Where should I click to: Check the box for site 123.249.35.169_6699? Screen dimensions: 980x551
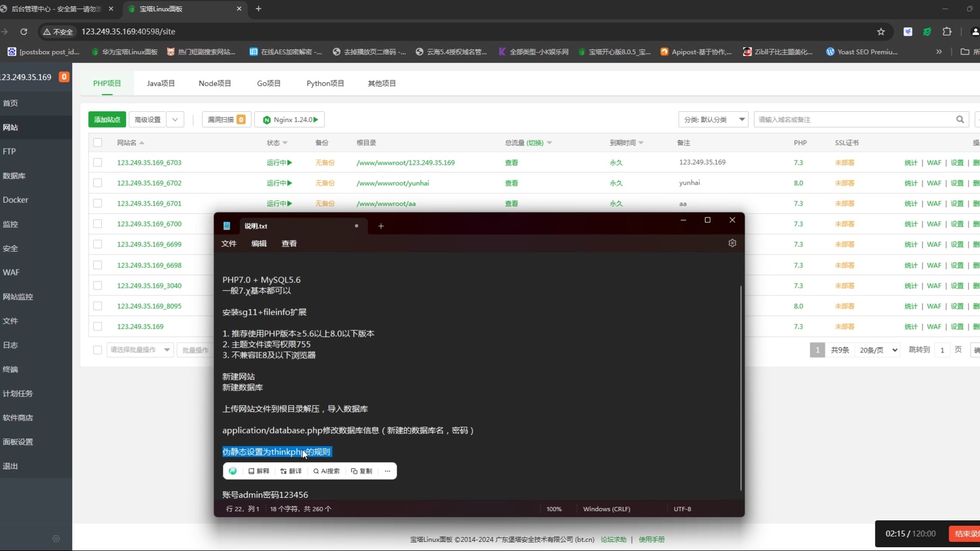(x=97, y=244)
